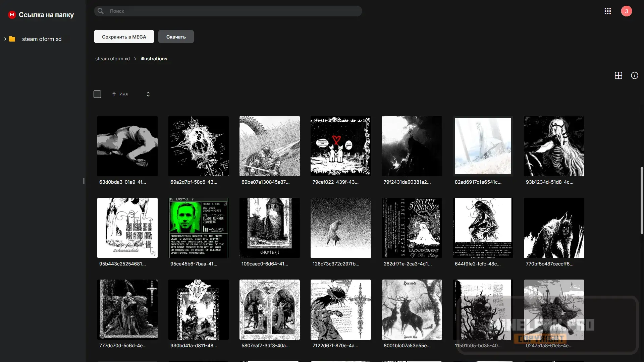
Task: Click file name 69a2d7bf-58c6-43...
Action: coord(194,182)
